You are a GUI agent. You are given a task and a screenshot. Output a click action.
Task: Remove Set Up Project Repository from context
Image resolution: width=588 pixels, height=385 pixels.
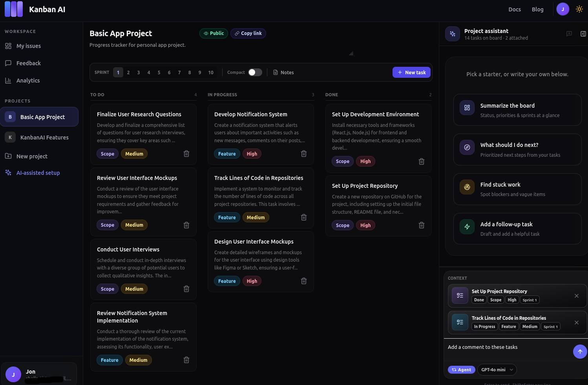click(x=577, y=296)
